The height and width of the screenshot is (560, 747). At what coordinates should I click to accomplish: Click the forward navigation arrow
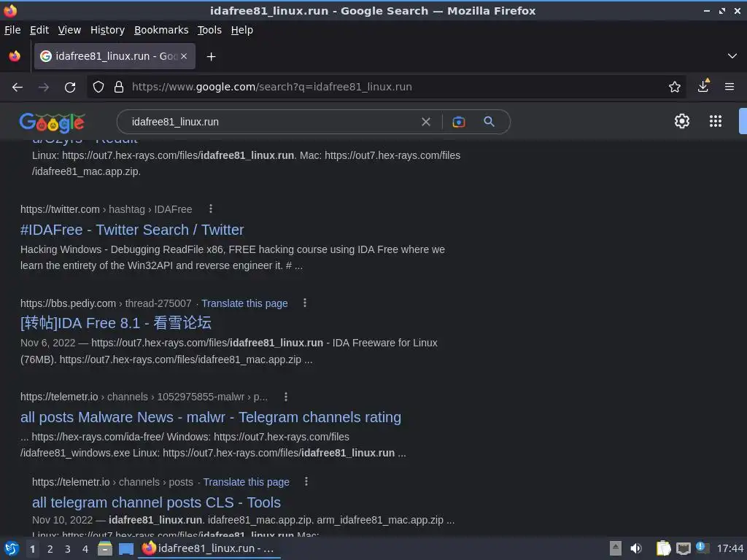click(44, 87)
